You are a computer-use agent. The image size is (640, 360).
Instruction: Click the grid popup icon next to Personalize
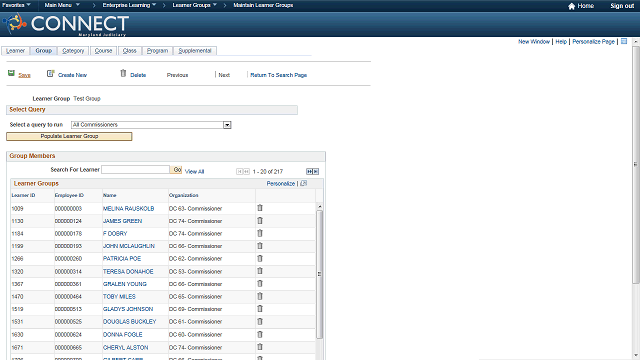(303, 183)
